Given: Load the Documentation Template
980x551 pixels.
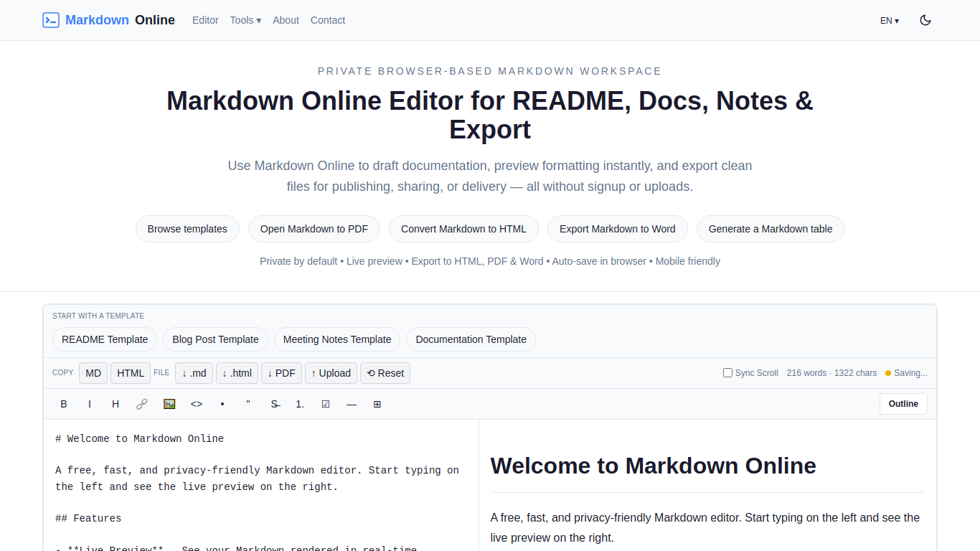Looking at the screenshot, I should [471, 339].
